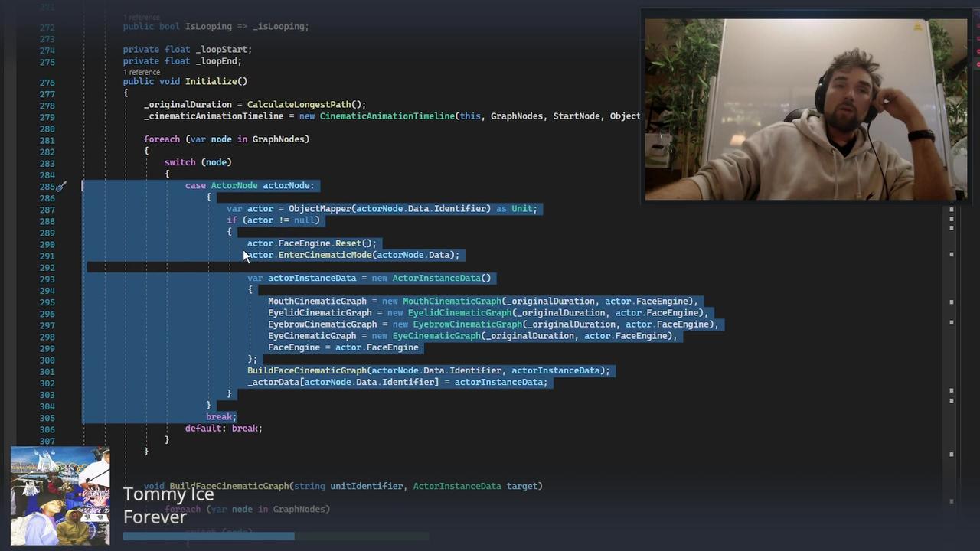Open the '1 reference' link above Initialize
This screenshot has width=980, height=551.
[141, 71]
